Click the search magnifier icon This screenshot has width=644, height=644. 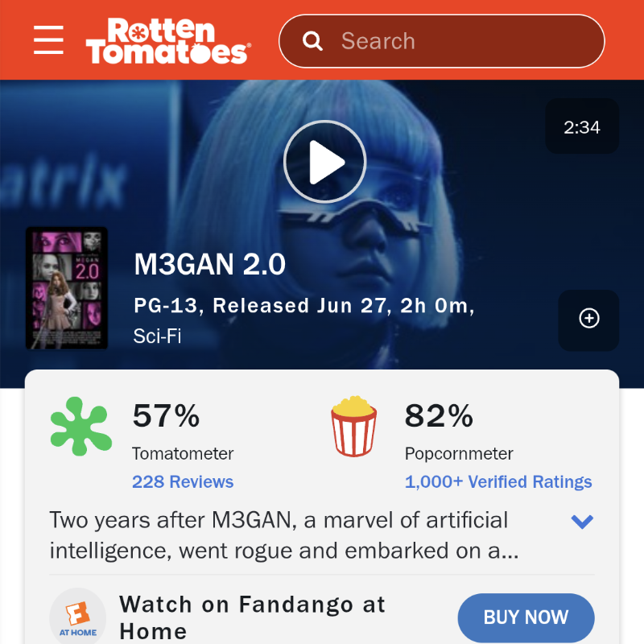tap(312, 41)
